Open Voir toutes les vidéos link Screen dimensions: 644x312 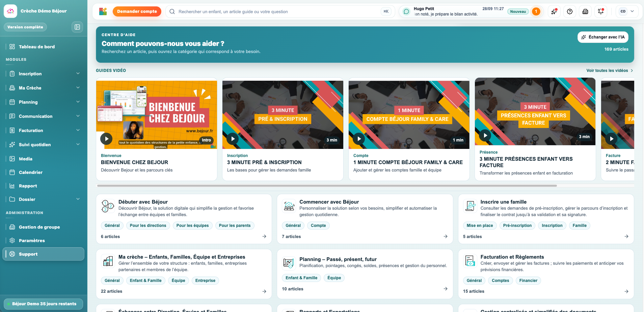point(610,71)
